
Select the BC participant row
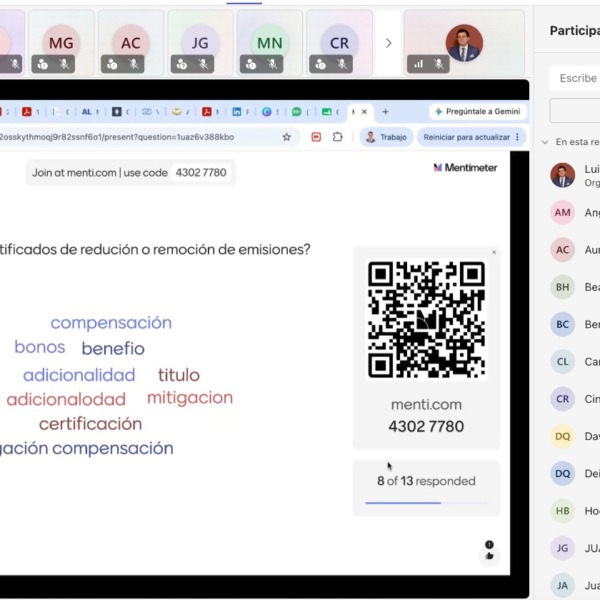(575, 324)
